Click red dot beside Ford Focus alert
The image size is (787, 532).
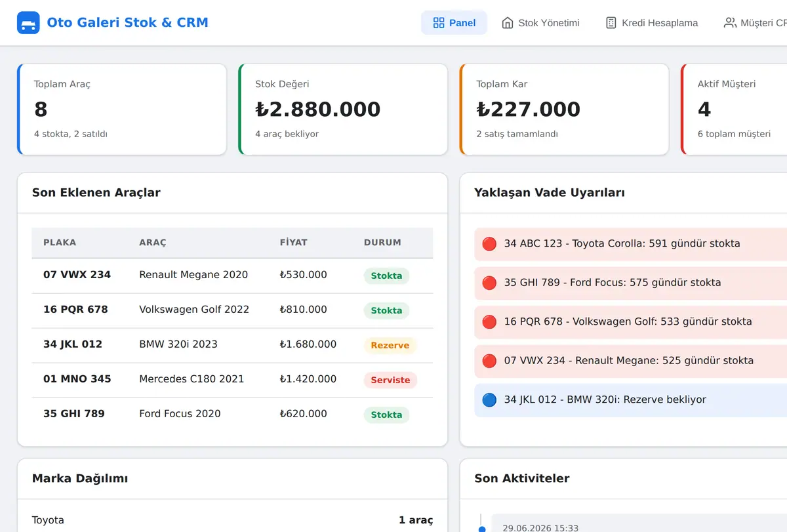pos(489,283)
